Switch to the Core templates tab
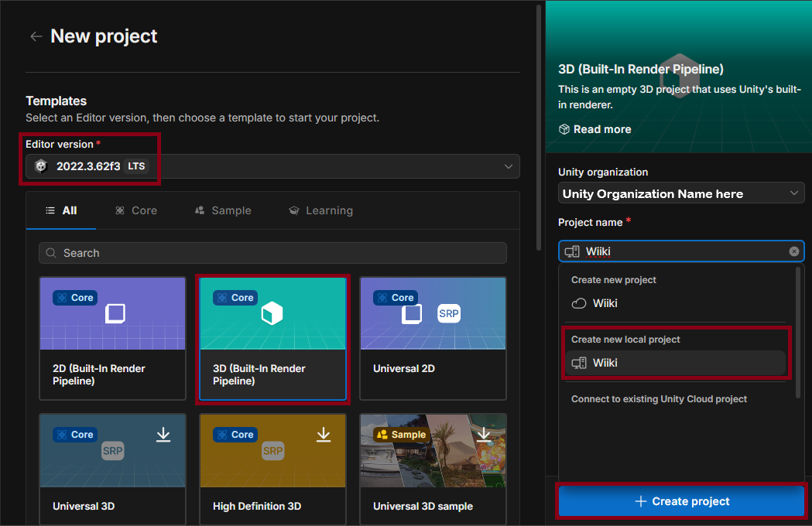 (135, 210)
